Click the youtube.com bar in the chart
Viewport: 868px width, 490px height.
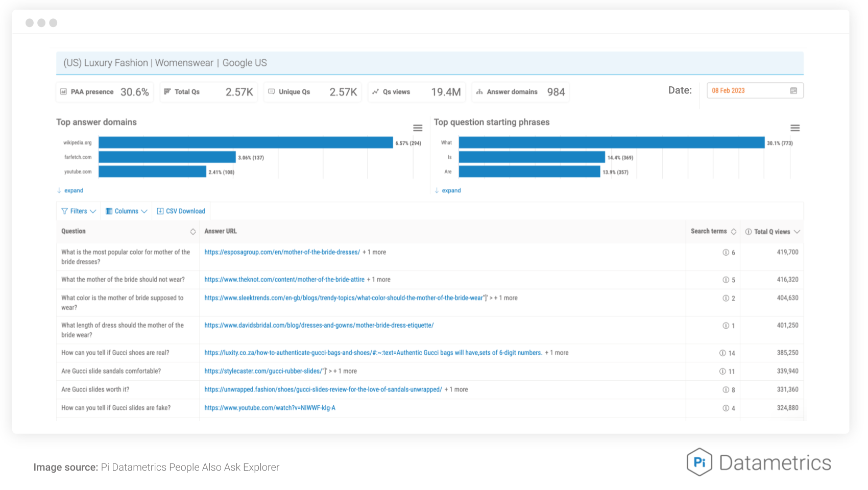[x=152, y=171]
